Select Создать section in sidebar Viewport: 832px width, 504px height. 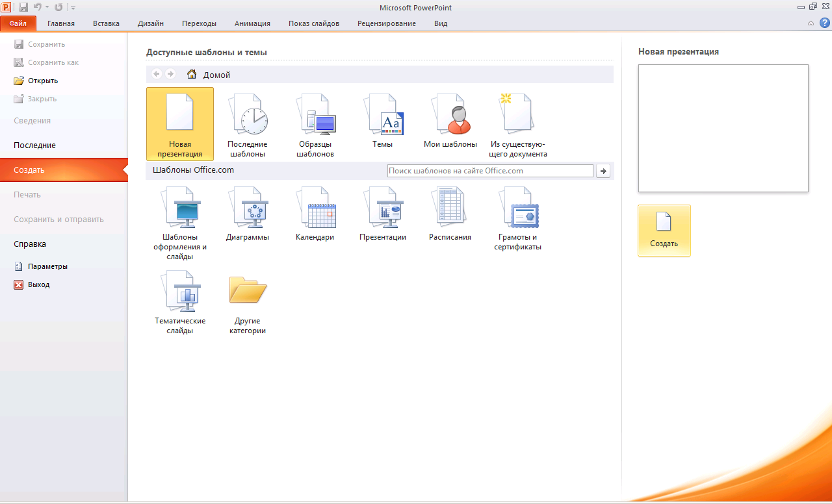64,170
